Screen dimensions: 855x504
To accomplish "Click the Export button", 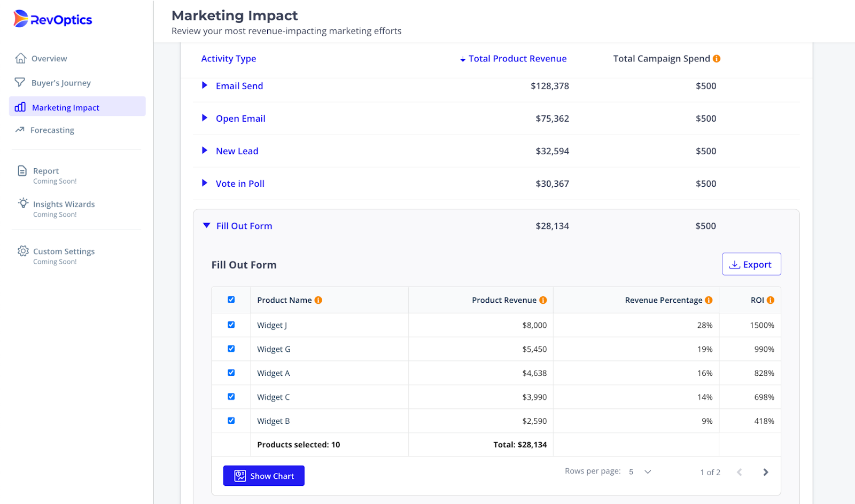I will 751,264.
